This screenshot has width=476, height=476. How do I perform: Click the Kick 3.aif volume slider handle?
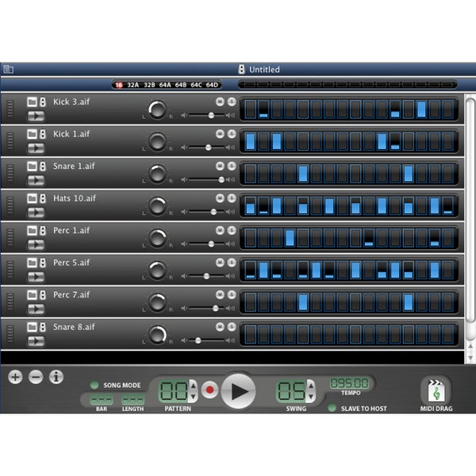click(x=211, y=115)
